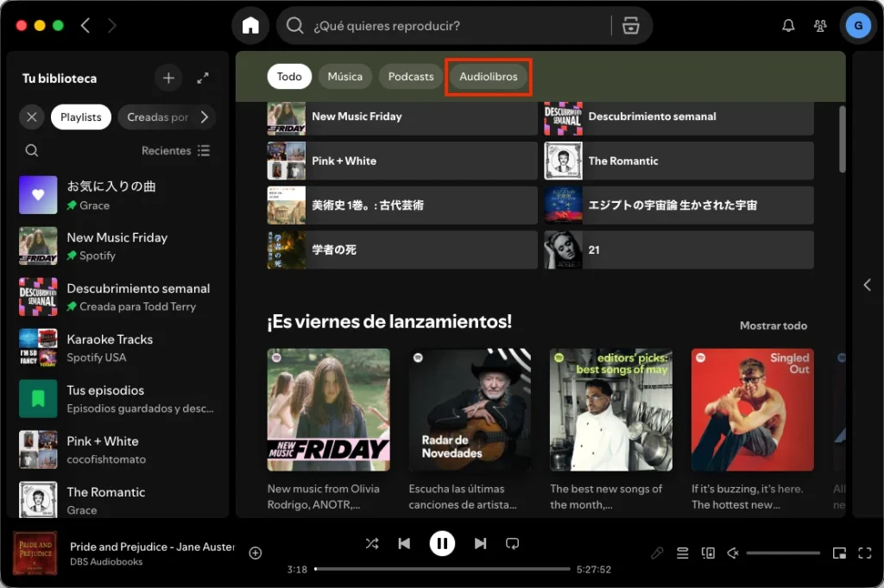Clear library filters with X button

pos(32,117)
